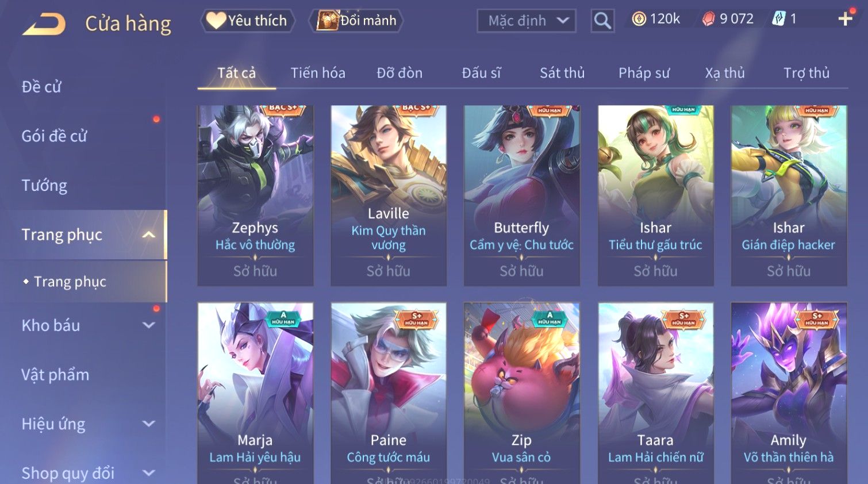Viewport: 868px width, 484px height.
Task: Open the search magnifier icon
Action: (602, 21)
